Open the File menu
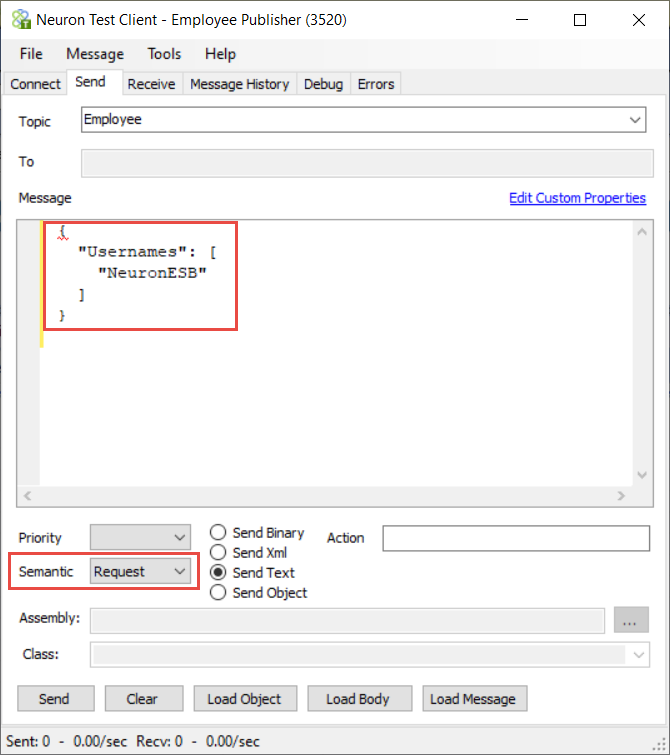This screenshot has height=755, width=670. tap(31, 54)
